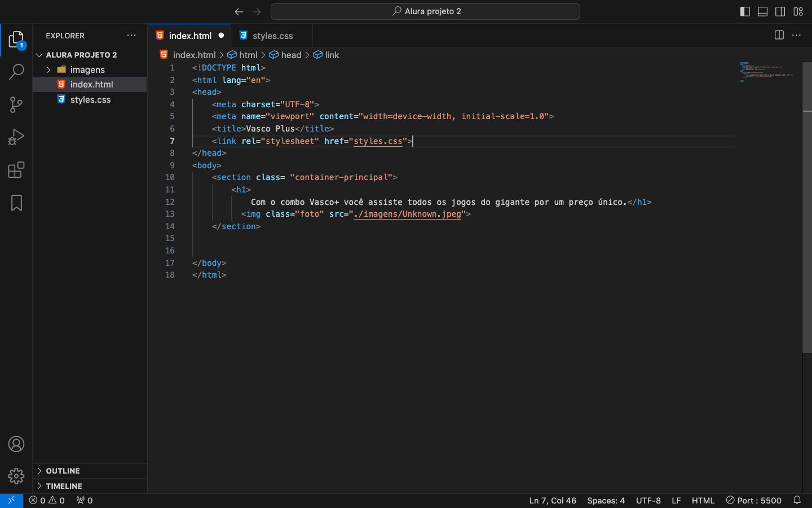Open Customize Layout icon
Image resolution: width=812 pixels, height=508 pixels.
(x=798, y=11)
